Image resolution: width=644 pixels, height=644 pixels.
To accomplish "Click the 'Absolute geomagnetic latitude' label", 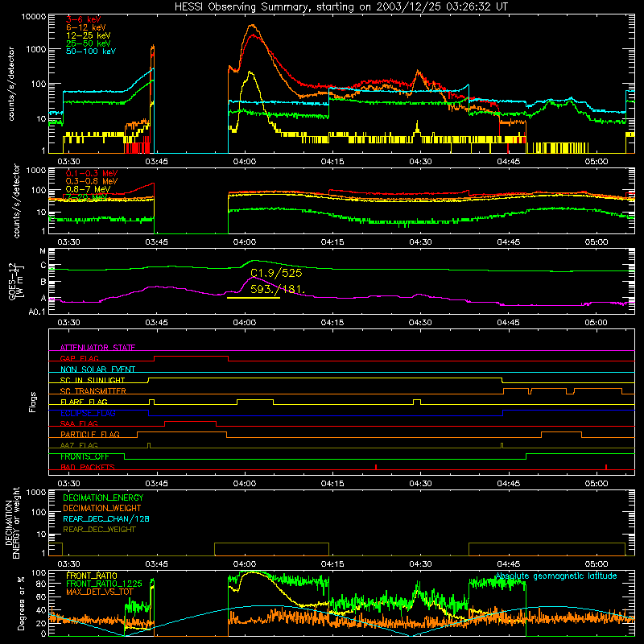I will pos(556,576).
